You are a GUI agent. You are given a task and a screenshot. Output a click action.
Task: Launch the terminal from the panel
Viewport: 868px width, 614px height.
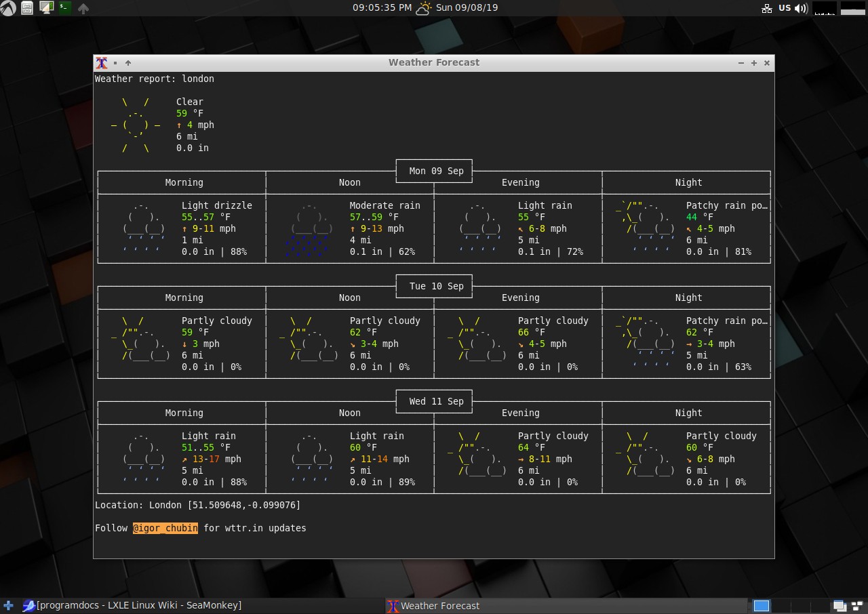click(64, 7)
